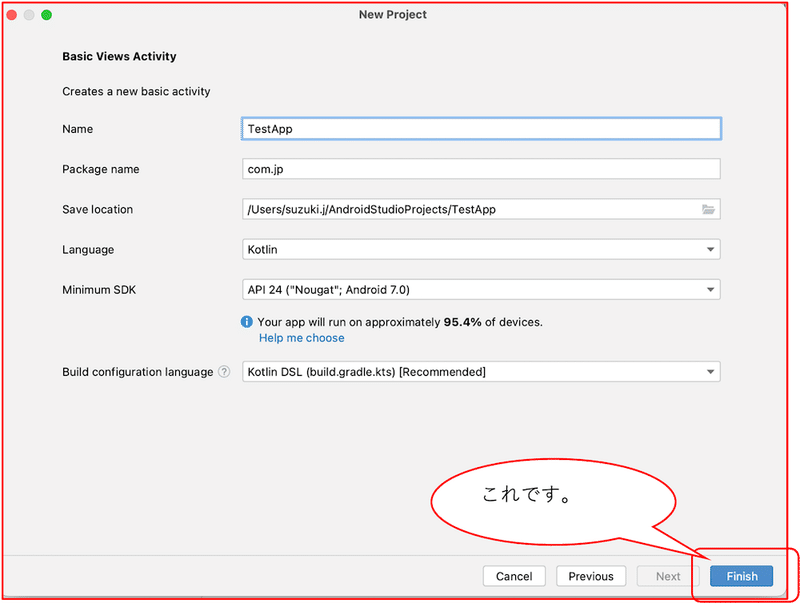Click the Package name field with com.jp
Image resolution: width=800 pixels, height=603 pixels.
pyautogui.click(x=481, y=169)
